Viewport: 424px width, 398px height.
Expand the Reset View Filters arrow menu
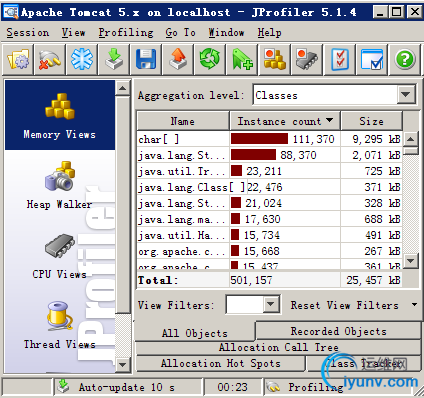tap(414, 305)
